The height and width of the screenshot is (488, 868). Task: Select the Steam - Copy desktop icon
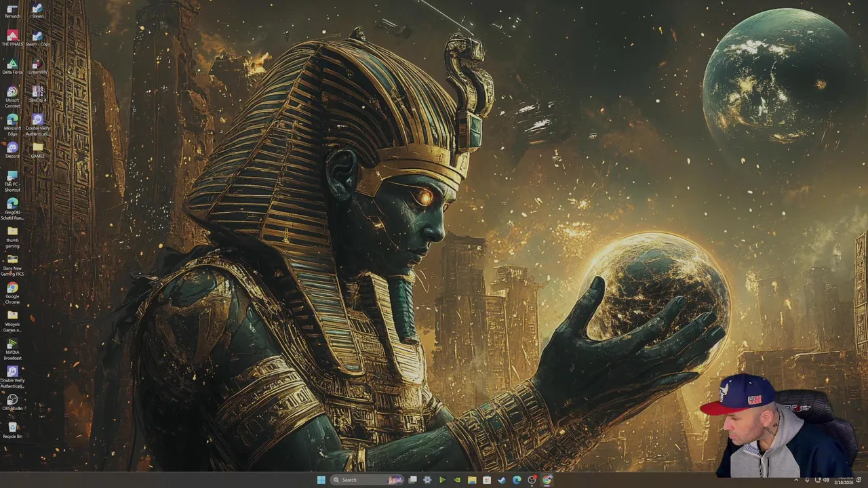(x=37, y=38)
